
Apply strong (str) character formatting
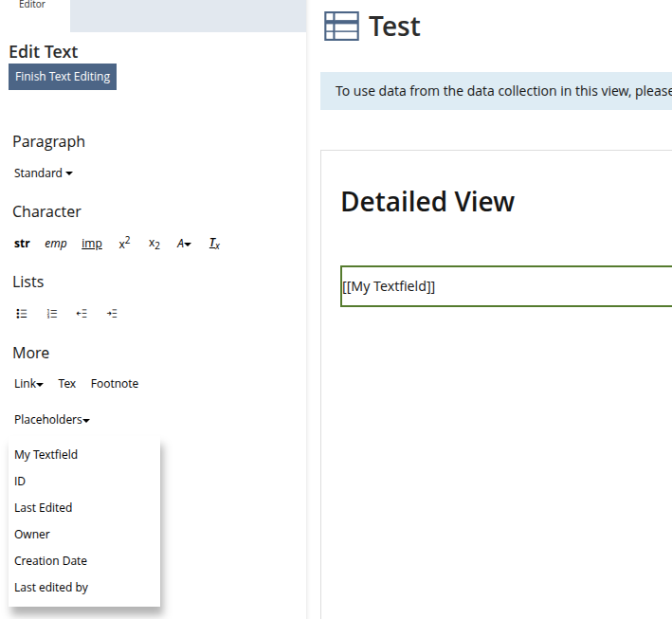pyautogui.click(x=22, y=244)
